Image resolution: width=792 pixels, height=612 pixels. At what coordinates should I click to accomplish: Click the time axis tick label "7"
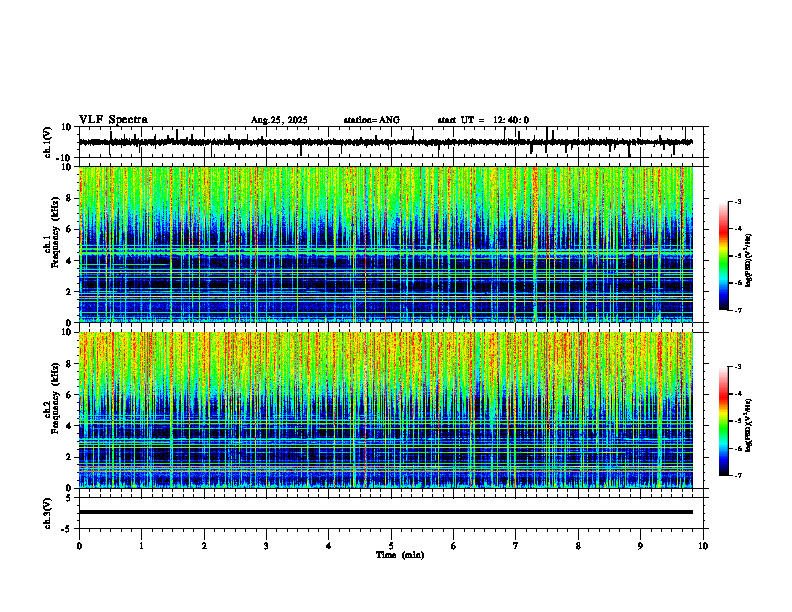[516, 546]
